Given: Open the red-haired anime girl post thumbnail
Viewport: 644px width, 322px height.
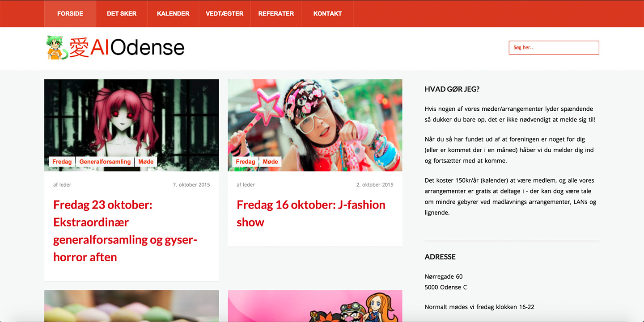Looking at the screenshot, I should click(131, 125).
